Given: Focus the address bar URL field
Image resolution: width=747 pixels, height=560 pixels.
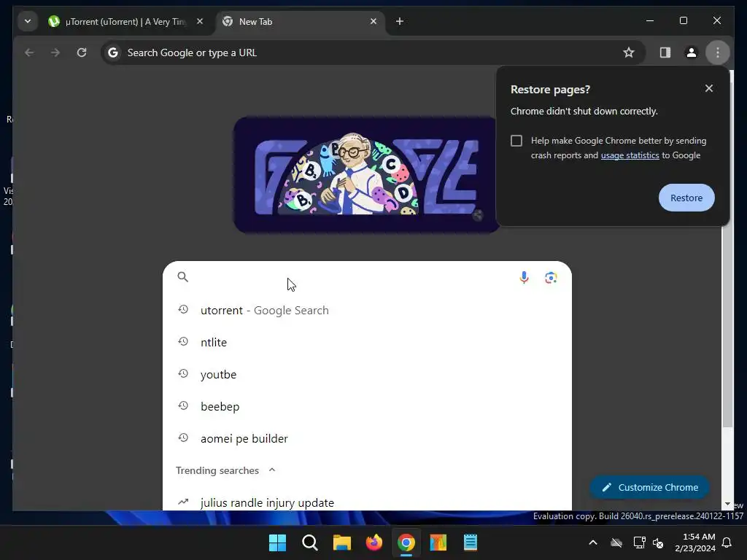Looking at the screenshot, I should pyautogui.click(x=371, y=52).
